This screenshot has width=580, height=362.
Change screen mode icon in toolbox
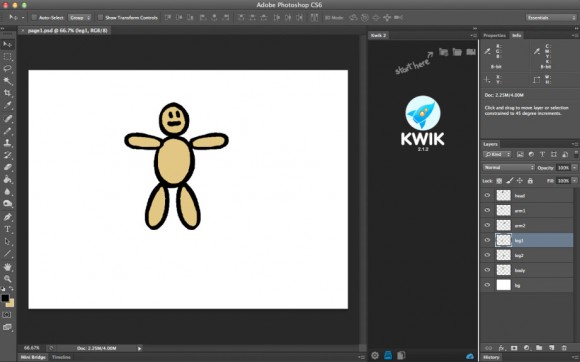[7, 327]
